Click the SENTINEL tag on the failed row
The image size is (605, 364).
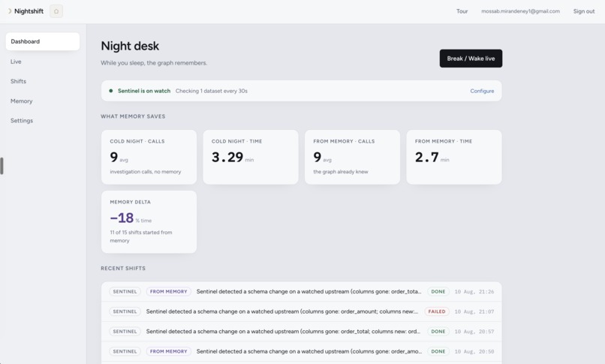tap(125, 311)
